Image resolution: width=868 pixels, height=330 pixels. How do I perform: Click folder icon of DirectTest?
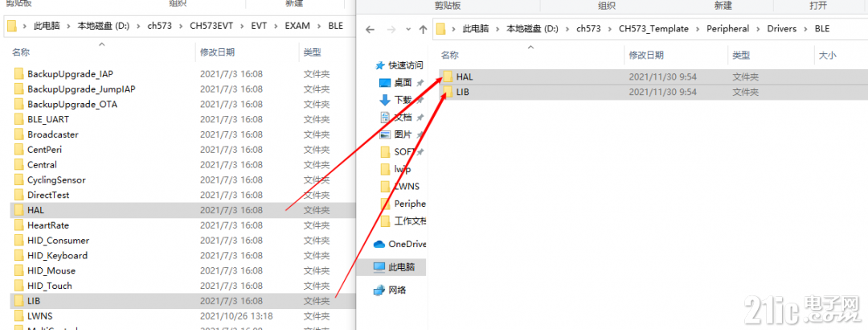pos(19,196)
